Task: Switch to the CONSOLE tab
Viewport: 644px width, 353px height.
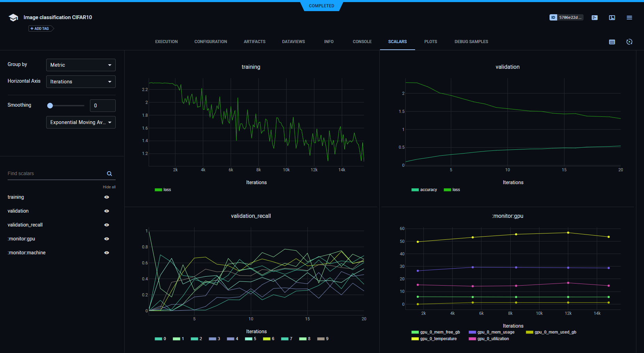Action: point(362,42)
